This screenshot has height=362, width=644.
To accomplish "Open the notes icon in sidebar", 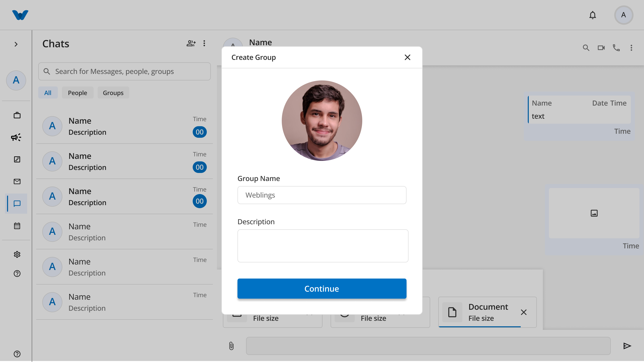I will tap(17, 159).
